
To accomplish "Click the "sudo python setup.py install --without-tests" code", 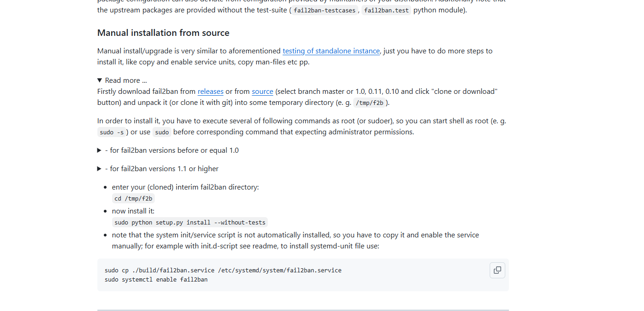I will pyautogui.click(x=190, y=223).
